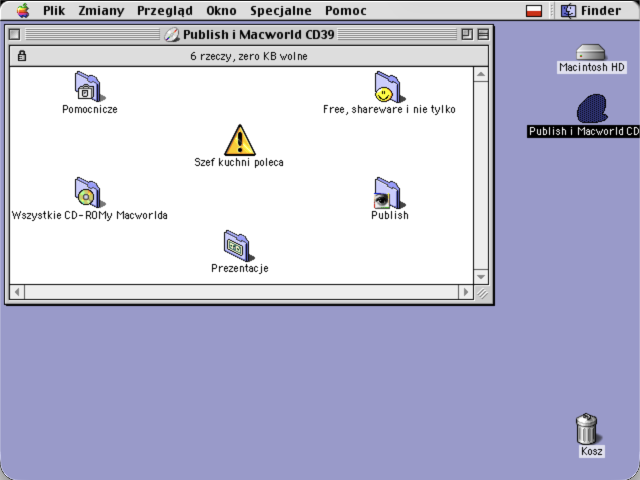
Task: Click horizontal scrollbar left arrow
Action: pos(17,292)
